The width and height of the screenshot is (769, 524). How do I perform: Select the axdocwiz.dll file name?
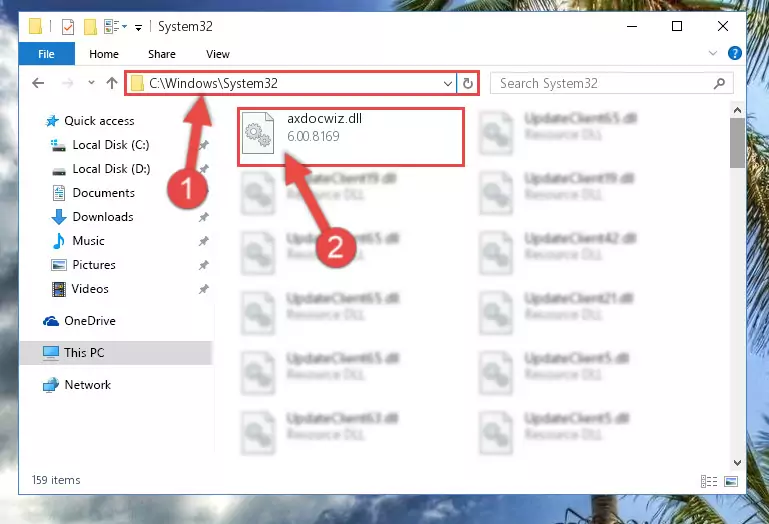click(x=325, y=119)
